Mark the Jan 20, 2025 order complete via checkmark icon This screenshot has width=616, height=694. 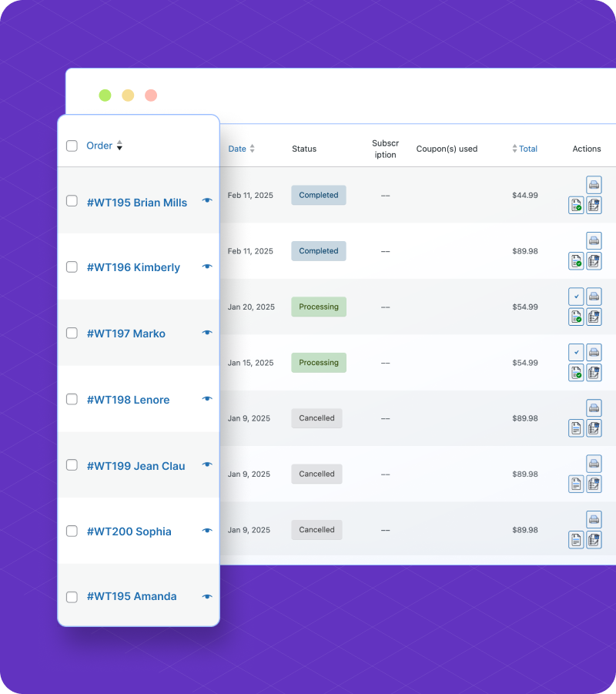576,296
